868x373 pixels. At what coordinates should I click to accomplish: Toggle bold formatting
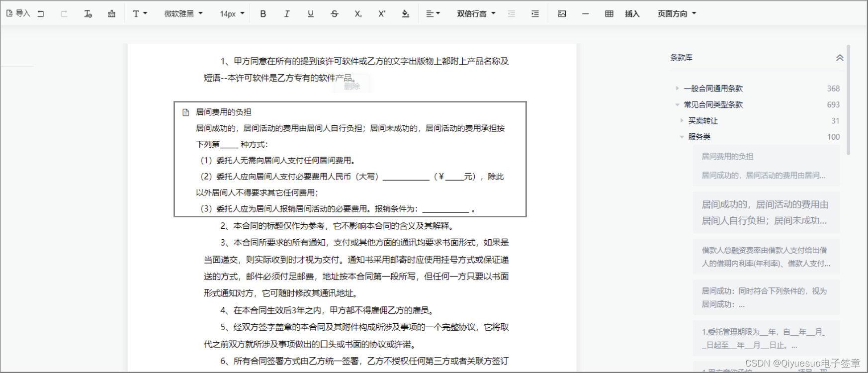pos(263,14)
